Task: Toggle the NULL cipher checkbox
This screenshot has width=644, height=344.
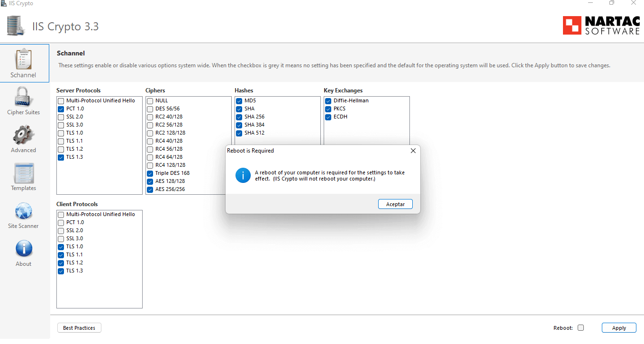Action: pyautogui.click(x=150, y=101)
